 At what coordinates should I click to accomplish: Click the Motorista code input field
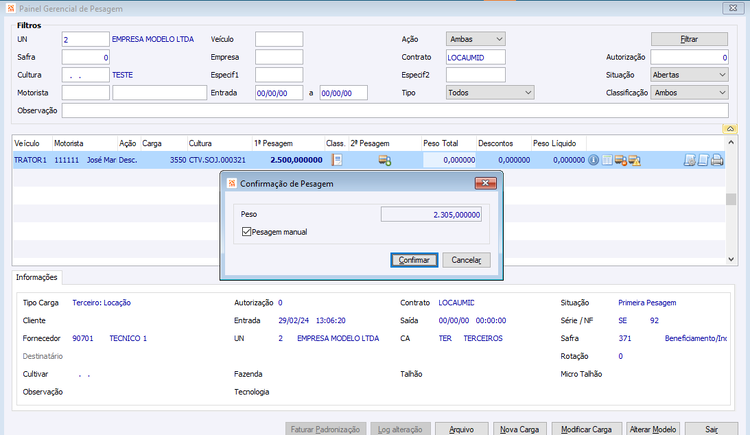(86, 92)
